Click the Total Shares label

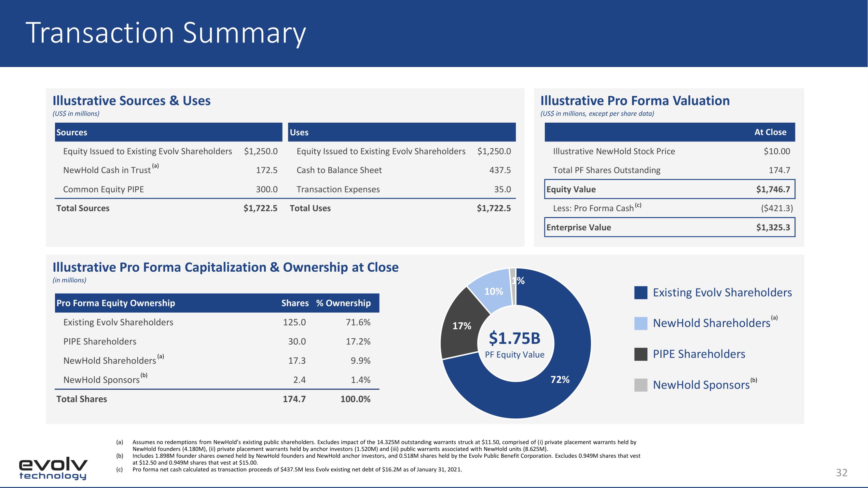coord(82,399)
